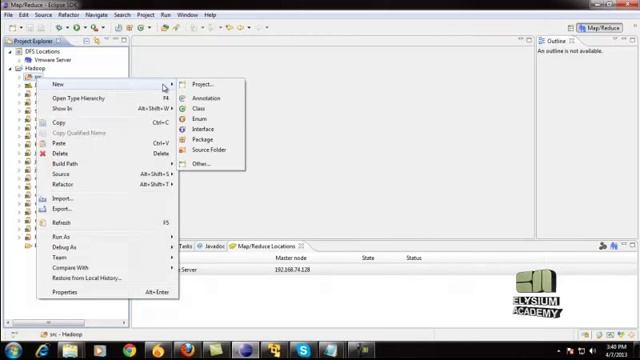Click the Export icon in context menu
This screenshot has height=360, width=640.
point(43,209)
